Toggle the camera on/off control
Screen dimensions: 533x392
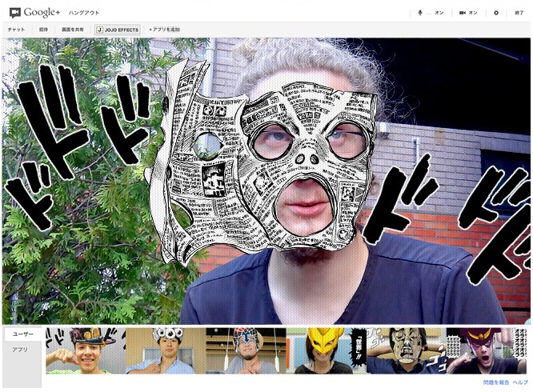(468, 13)
